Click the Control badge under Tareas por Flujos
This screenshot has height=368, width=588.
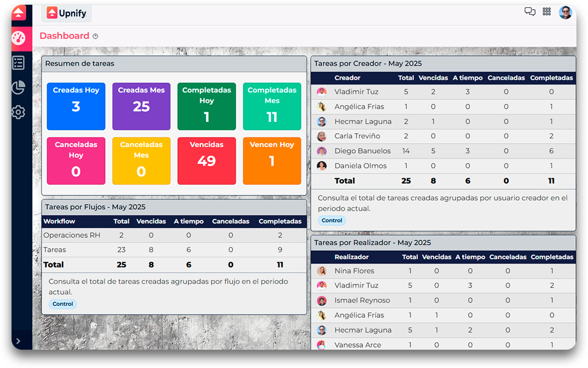(62, 304)
